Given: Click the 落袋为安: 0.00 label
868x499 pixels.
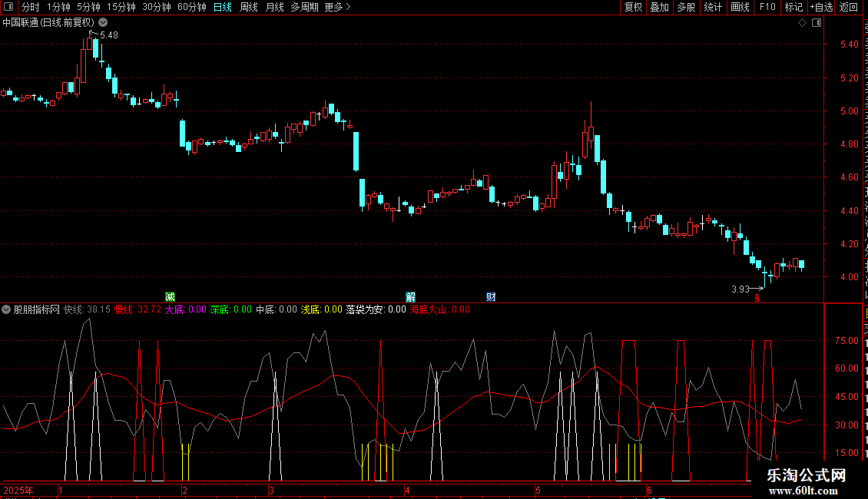Looking at the screenshot, I should click(376, 310).
